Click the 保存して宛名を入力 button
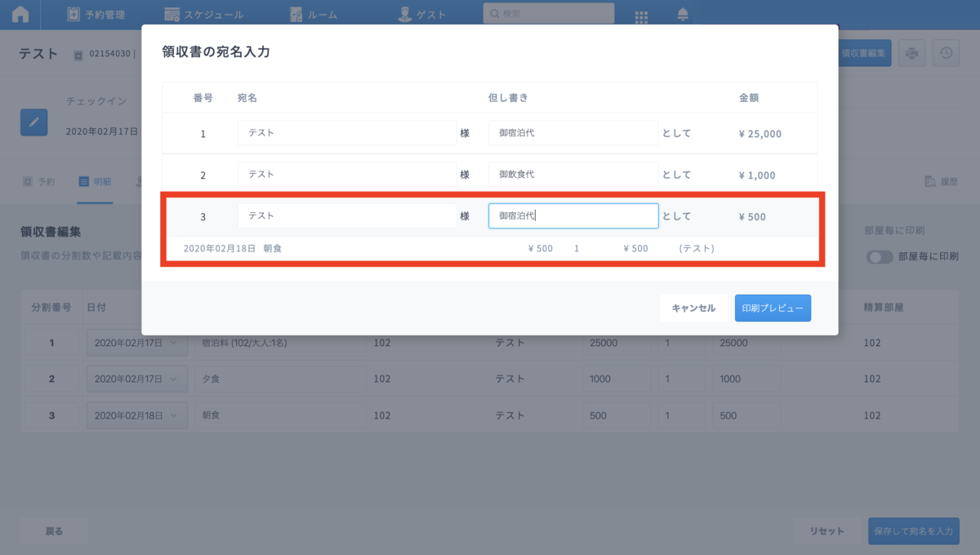 (x=913, y=531)
